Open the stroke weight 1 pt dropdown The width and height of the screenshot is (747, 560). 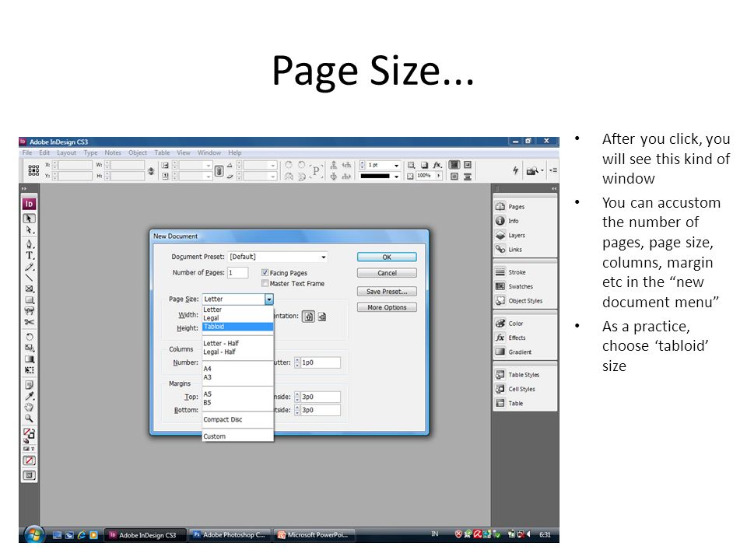coord(396,165)
